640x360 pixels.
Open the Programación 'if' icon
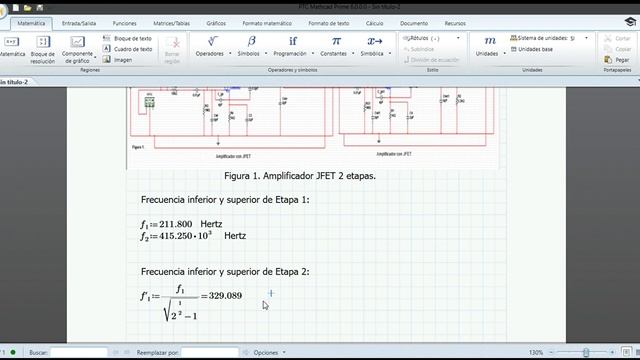(x=293, y=41)
